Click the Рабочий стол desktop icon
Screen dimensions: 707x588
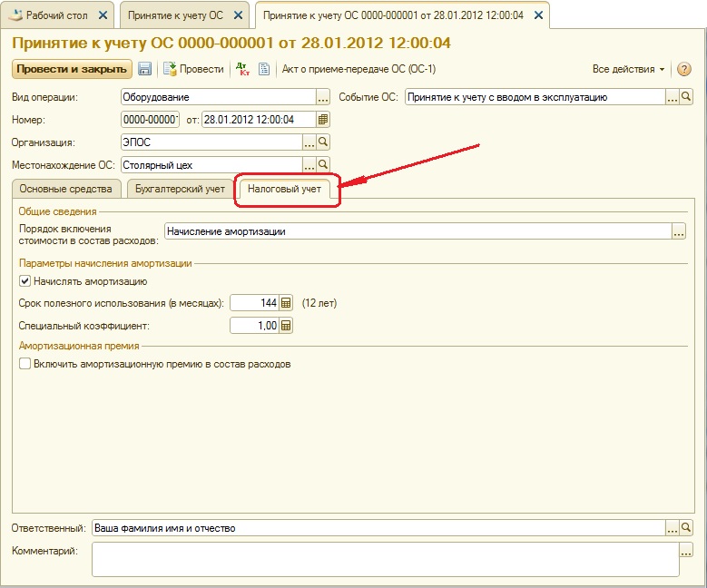click(16, 15)
